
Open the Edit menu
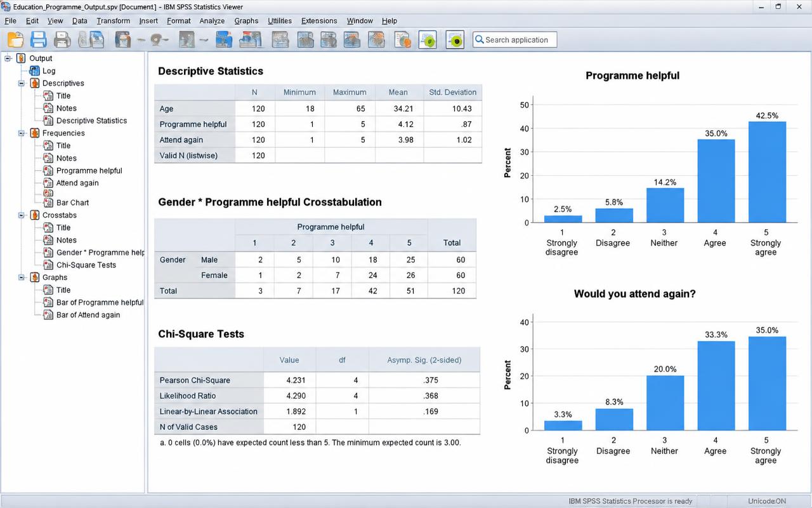click(32, 21)
